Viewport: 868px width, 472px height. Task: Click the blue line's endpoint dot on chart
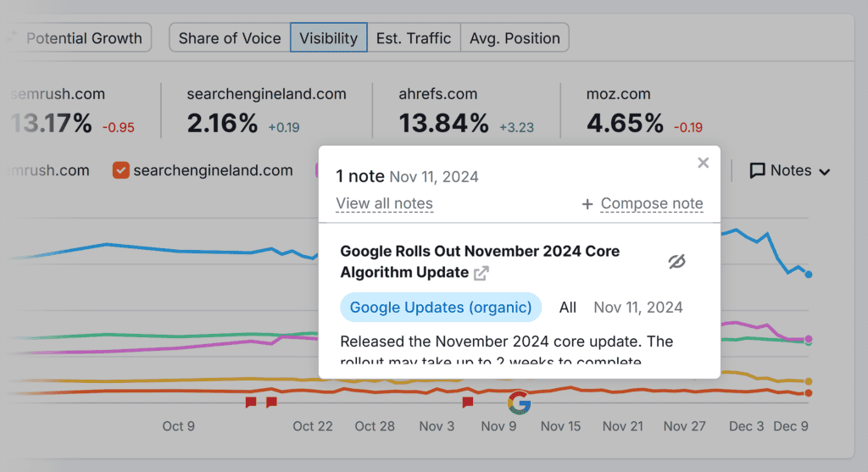pyautogui.click(x=809, y=275)
